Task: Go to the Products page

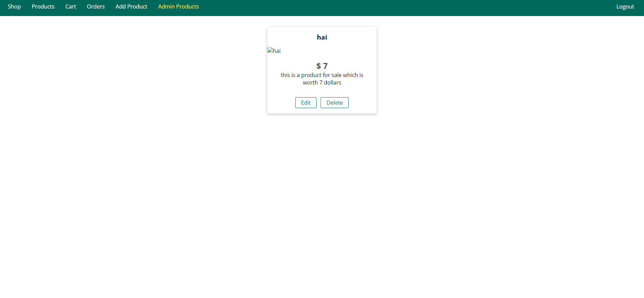Action: click(x=43, y=6)
